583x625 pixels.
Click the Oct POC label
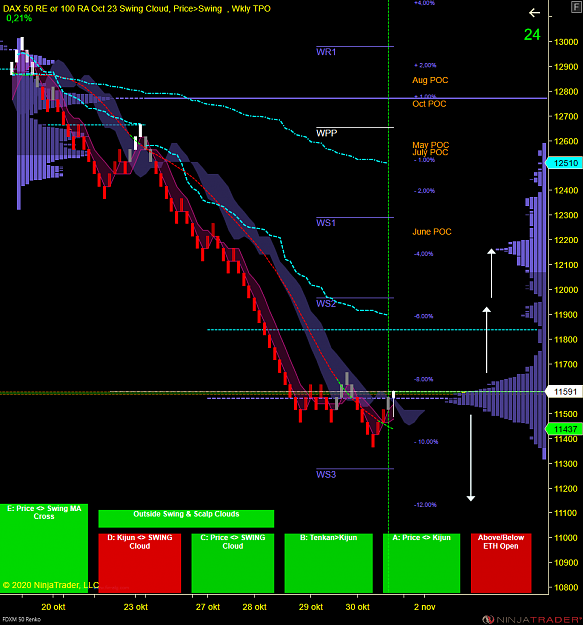tap(429, 104)
